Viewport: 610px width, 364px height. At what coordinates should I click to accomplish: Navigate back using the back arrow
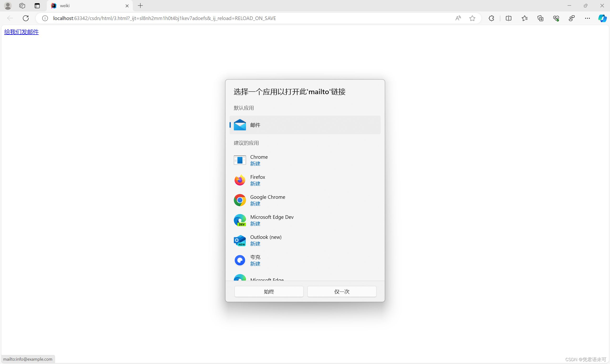coord(10,18)
